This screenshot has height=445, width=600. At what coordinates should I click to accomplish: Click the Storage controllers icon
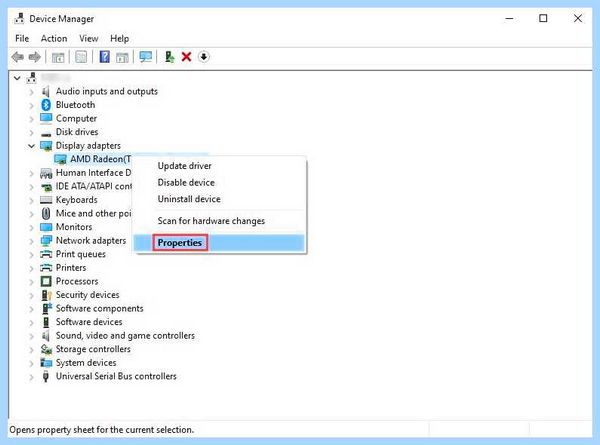46,349
